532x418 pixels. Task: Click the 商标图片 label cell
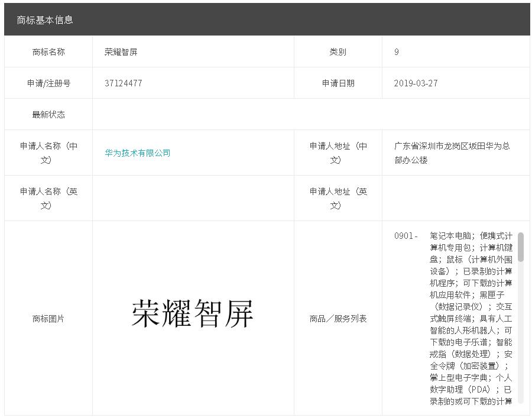(x=48, y=319)
